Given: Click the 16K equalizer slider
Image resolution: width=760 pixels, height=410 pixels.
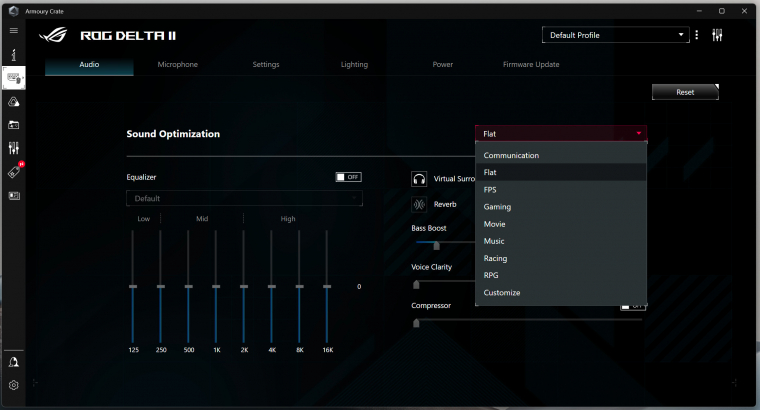Looking at the screenshot, I should pos(327,286).
